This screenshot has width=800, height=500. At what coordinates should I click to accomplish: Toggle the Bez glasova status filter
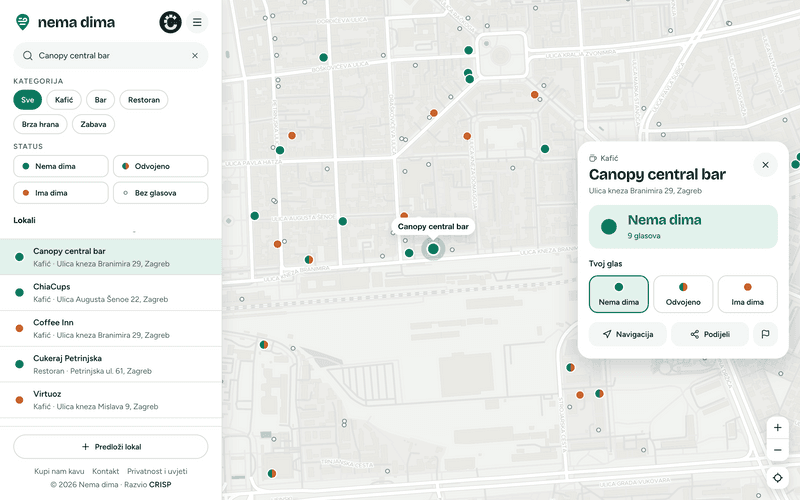pyautogui.click(x=161, y=193)
